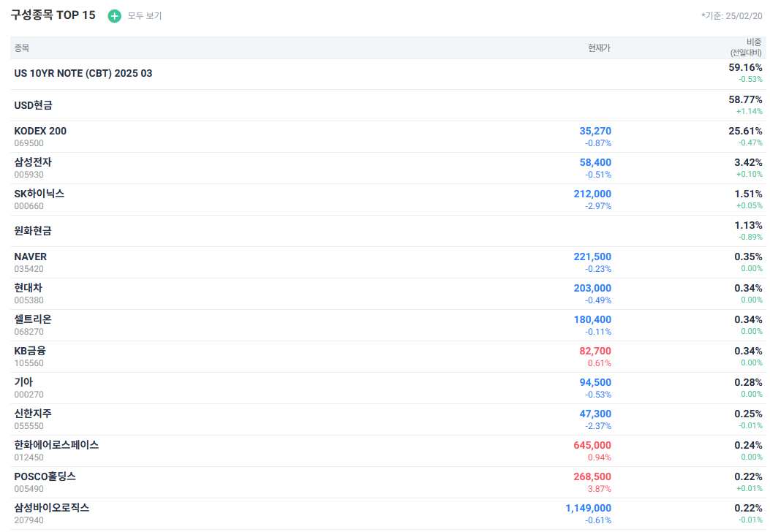Open the 기아 stock
This screenshot has height=532, width=770.
click(23, 382)
